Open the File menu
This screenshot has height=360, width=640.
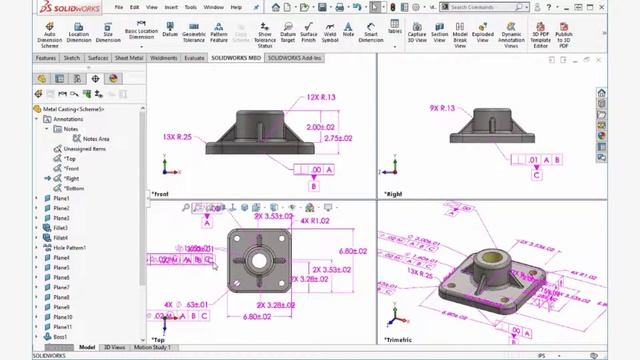pos(118,7)
